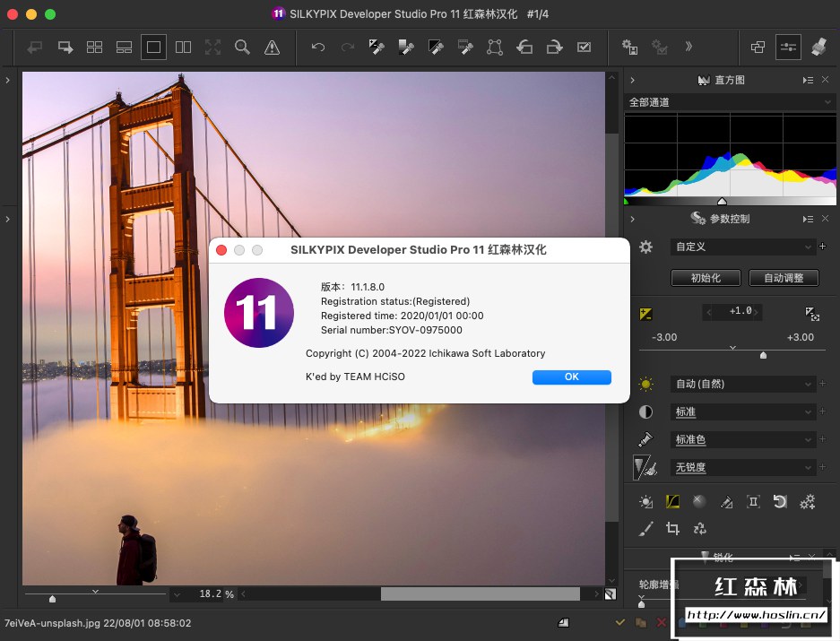Open the 自定义 preset dropdown
Screen dimensions: 840x641
coord(742,247)
